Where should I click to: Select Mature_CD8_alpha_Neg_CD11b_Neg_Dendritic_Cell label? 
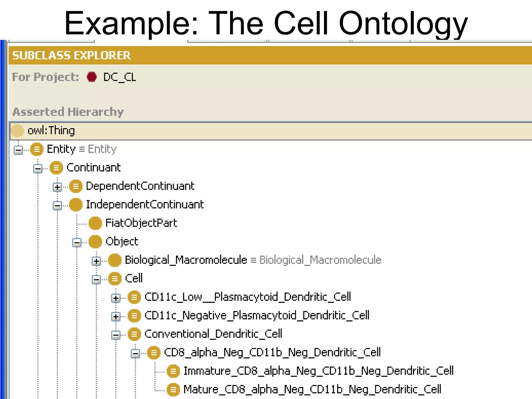coord(312,389)
